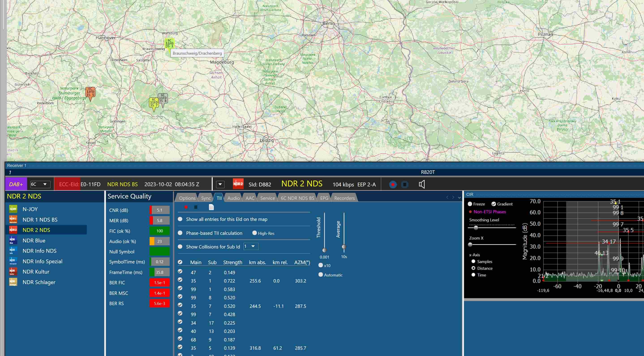
Task: Enable Show all entries for this EId
Action: [180, 219]
